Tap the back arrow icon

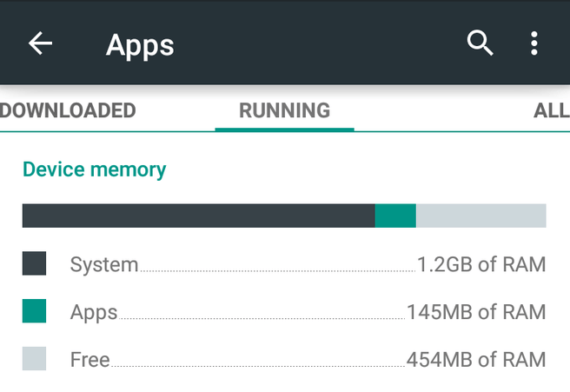tap(40, 43)
